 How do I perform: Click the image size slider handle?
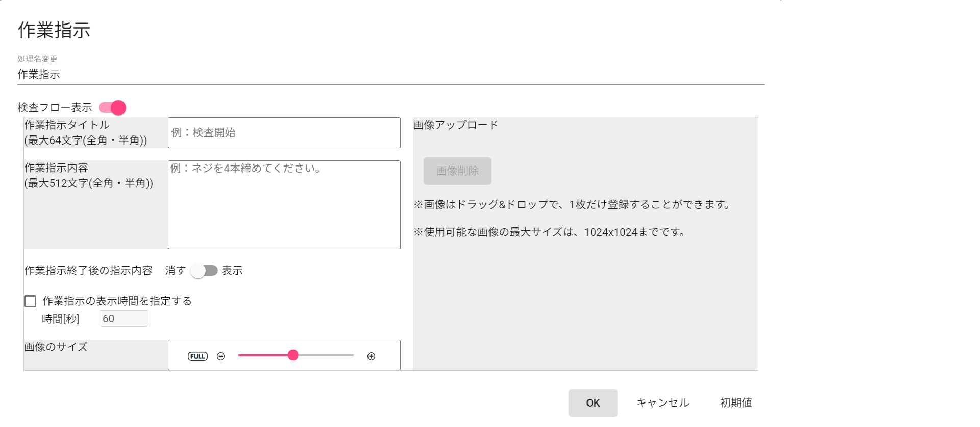click(x=293, y=355)
